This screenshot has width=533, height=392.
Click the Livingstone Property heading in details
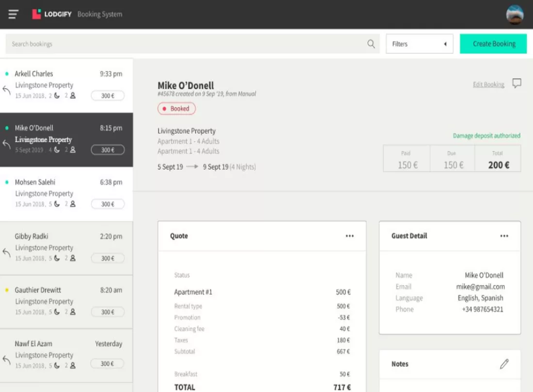(x=186, y=131)
